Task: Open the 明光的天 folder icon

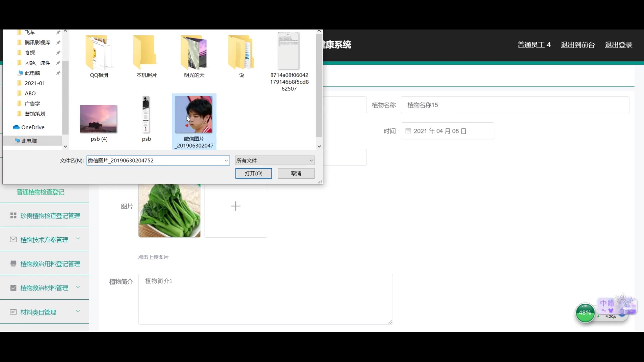Action: pyautogui.click(x=194, y=53)
